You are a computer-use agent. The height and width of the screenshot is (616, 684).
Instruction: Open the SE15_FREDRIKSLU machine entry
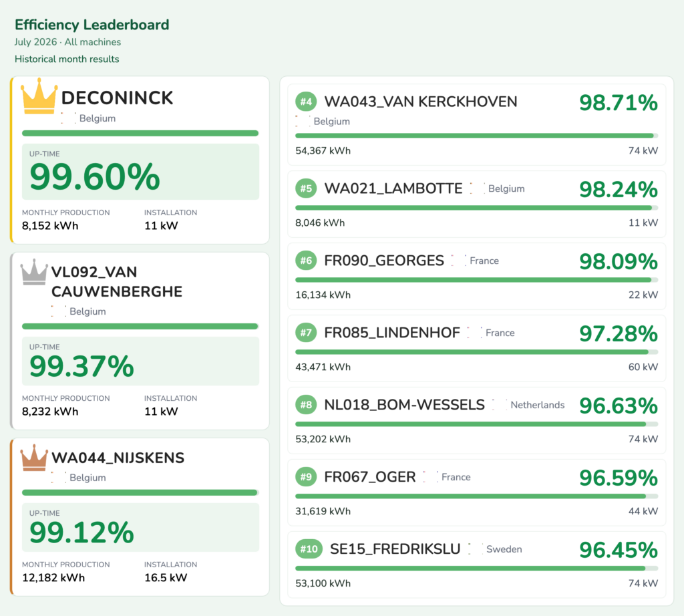(x=477, y=565)
